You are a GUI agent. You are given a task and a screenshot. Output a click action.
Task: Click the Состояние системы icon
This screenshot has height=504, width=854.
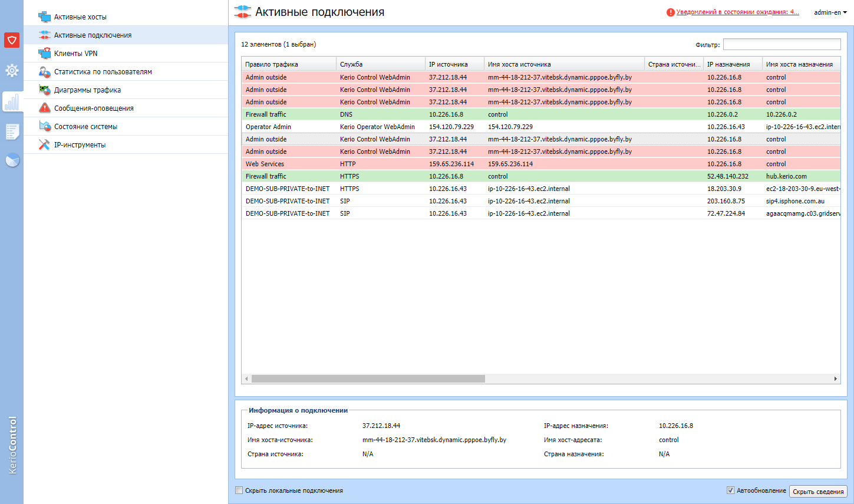coord(45,127)
